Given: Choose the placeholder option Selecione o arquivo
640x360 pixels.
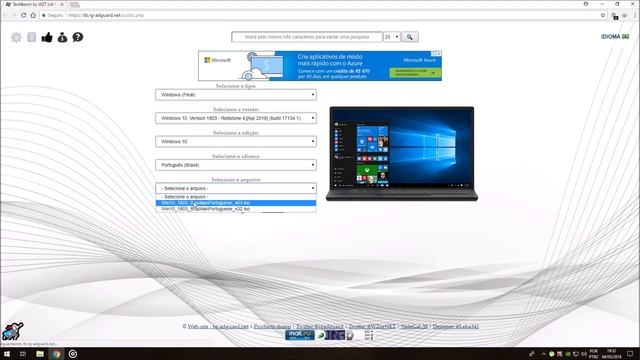Looking at the screenshot, I should tap(236, 197).
